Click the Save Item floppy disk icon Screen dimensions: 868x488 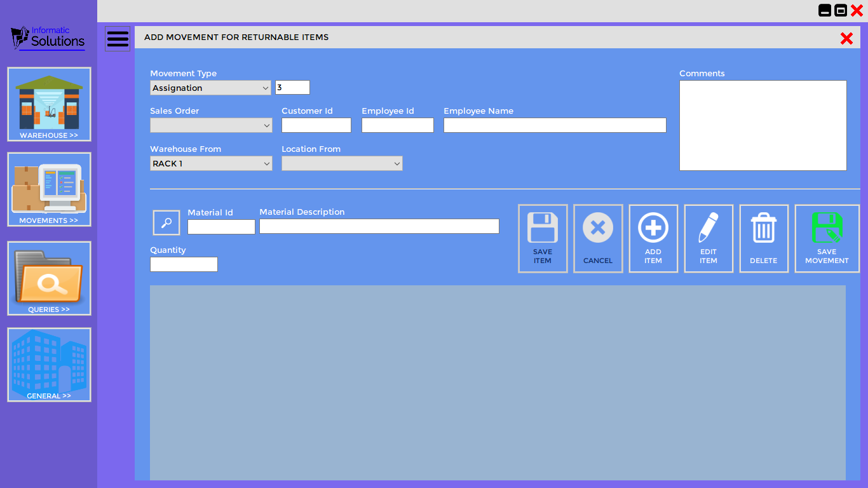pos(543,229)
